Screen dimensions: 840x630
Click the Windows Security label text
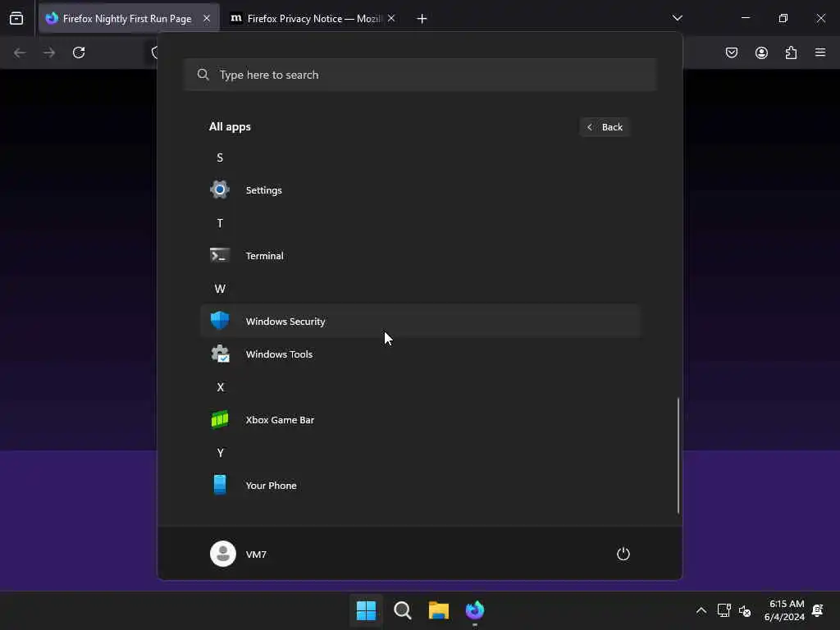pos(285,322)
